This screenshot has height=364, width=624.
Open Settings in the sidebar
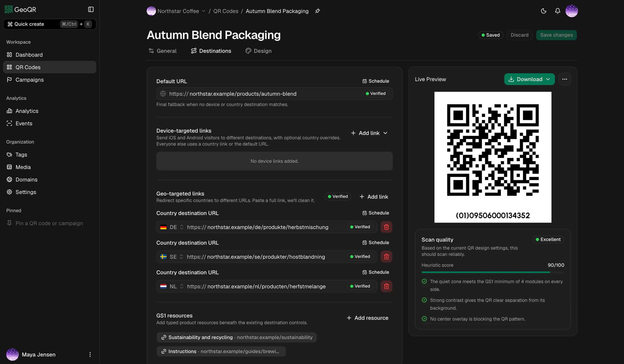coord(50,192)
